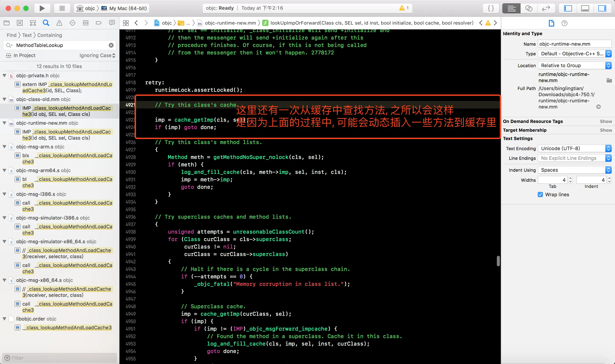
Task: Clear the MethodTableLookup search field
Action: [111, 45]
